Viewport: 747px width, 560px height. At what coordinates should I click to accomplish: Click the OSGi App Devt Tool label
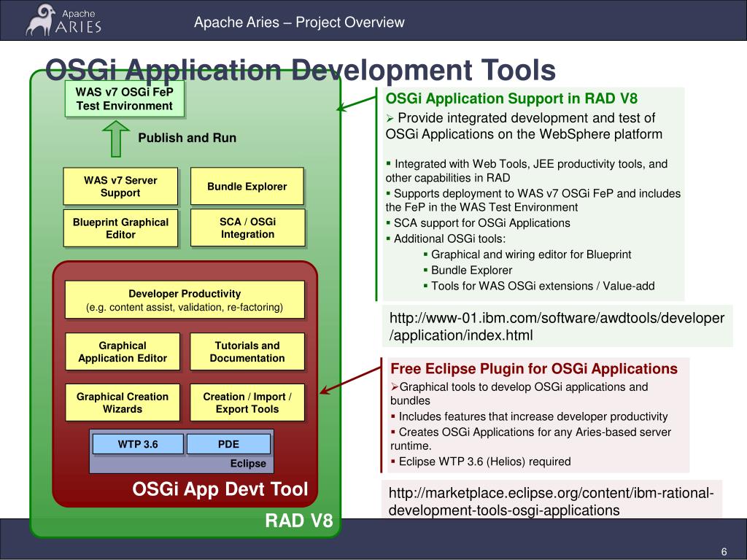click(x=220, y=489)
